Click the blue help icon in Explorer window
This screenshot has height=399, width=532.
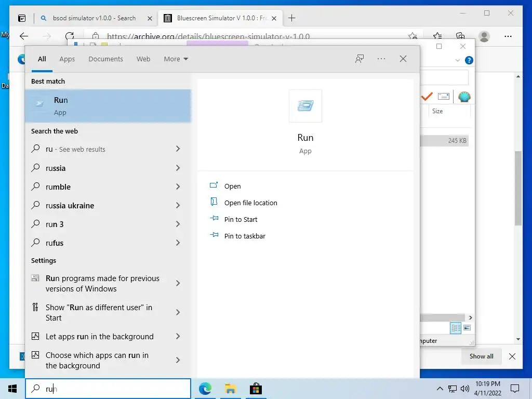(469, 60)
